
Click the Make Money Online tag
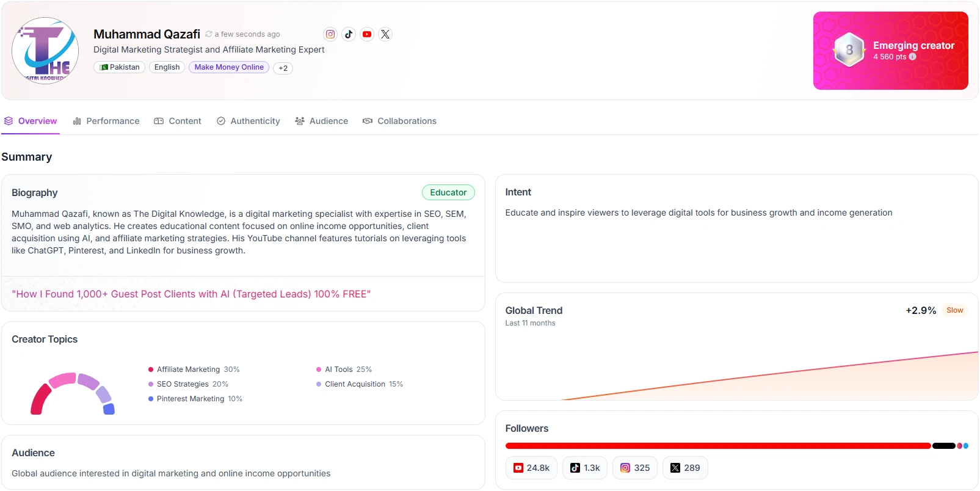coord(229,67)
